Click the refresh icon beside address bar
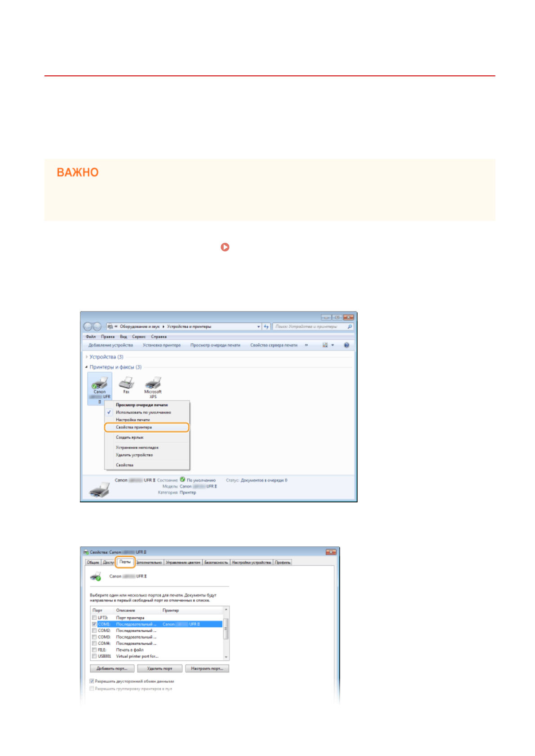 click(x=266, y=327)
